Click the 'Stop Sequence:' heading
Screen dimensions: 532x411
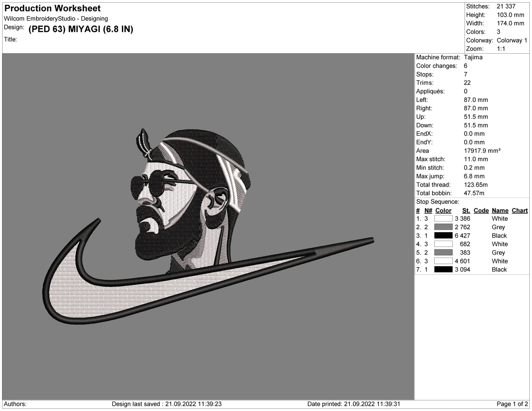coord(437,202)
